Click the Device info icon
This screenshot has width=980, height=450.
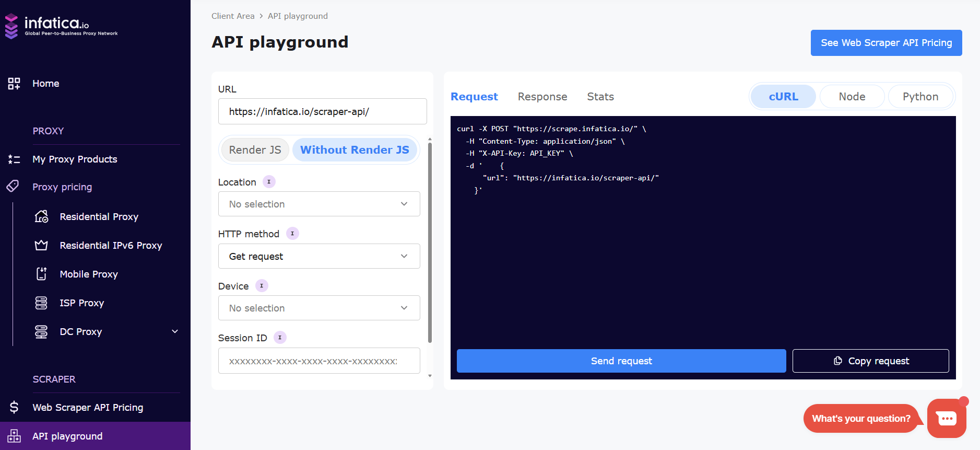click(x=262, y=286)
